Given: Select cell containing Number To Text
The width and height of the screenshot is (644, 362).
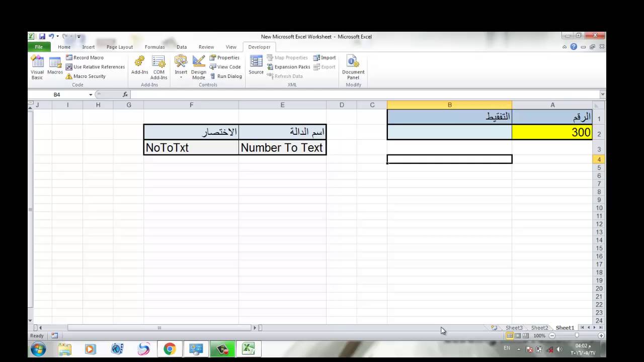Looking at the screenshot, I should point(282,147).
